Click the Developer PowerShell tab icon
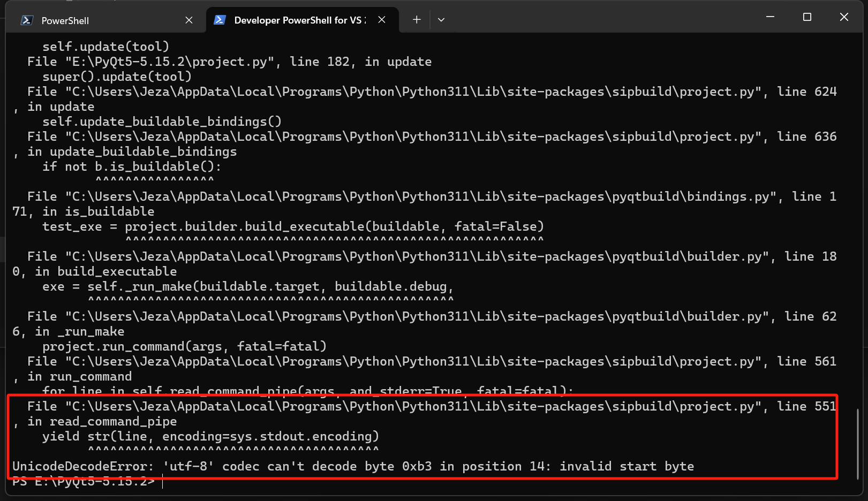868x501 pixels. click(x=220, y=20)
